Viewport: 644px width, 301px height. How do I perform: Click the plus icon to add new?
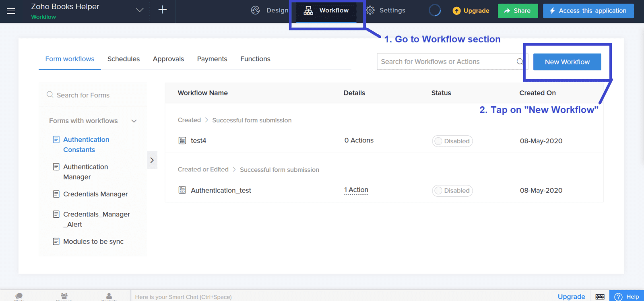(x=163, y=10)
